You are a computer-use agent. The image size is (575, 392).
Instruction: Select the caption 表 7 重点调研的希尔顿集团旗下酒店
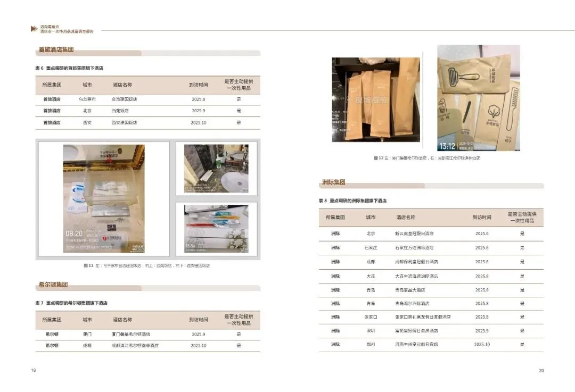pos(71,303)
